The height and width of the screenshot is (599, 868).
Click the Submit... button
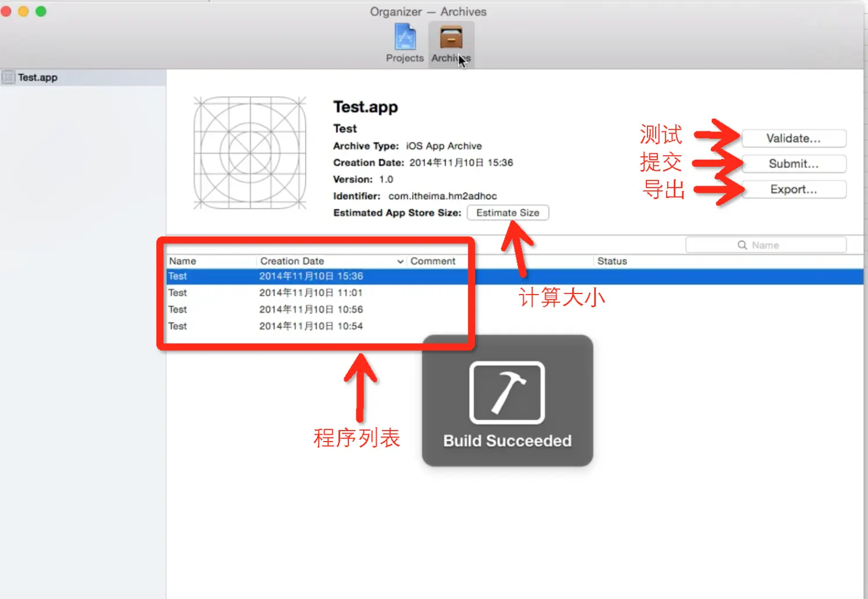793,164
